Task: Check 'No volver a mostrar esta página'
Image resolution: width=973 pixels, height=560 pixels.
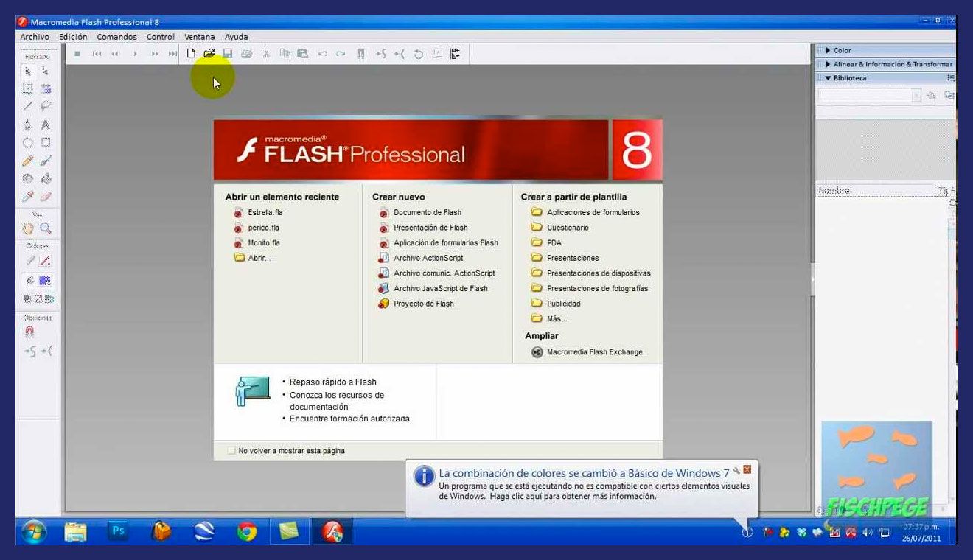Action: pyautogui.click(x=231, y=450)
